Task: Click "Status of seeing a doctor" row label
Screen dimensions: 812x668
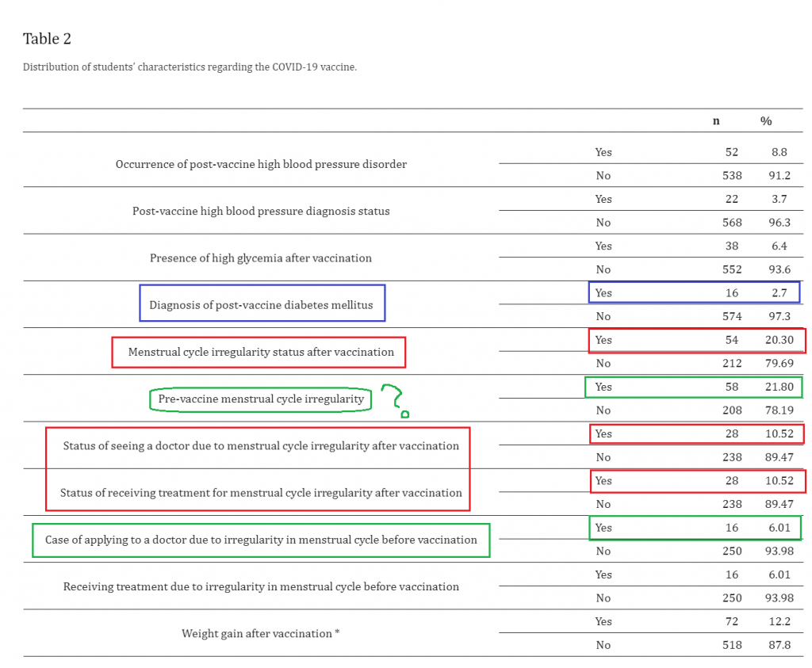Action: click(x=261, y=445)
